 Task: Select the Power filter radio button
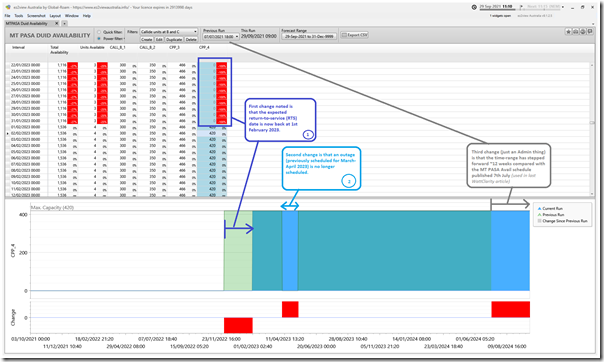99,39
